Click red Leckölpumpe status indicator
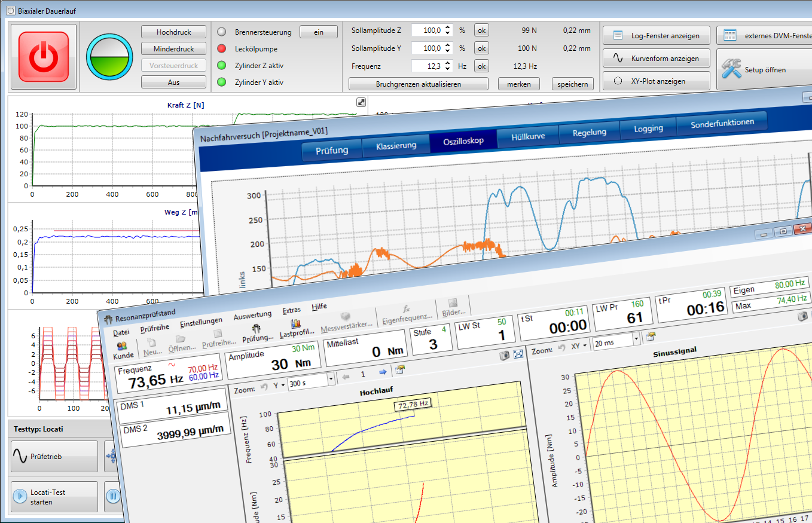Screen dimensions: 812x523 click(x=222, y=49)
